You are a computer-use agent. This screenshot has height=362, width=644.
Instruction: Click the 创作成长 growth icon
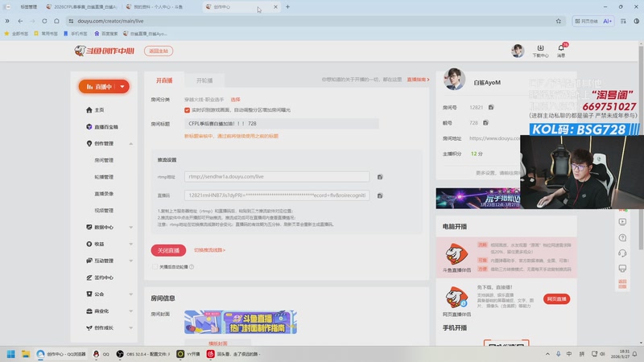(89, 327)
